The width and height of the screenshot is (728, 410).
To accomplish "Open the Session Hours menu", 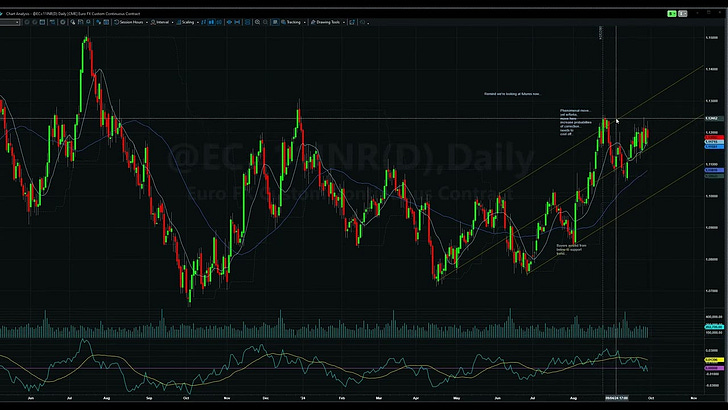I will [131, 22].
